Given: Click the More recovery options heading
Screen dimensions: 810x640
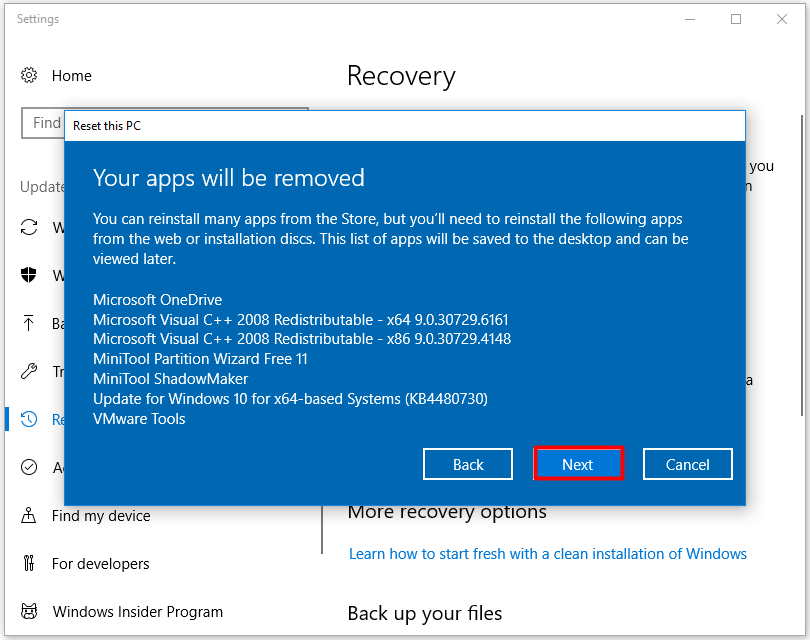Looking at the screenshot, I should pyautogui.click(x=447, y=512).
